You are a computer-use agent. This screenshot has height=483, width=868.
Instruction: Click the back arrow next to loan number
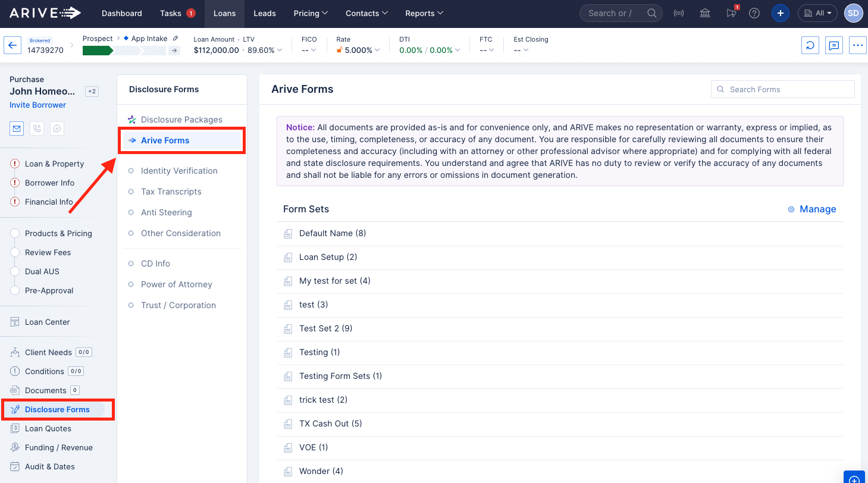coord(13,45)
